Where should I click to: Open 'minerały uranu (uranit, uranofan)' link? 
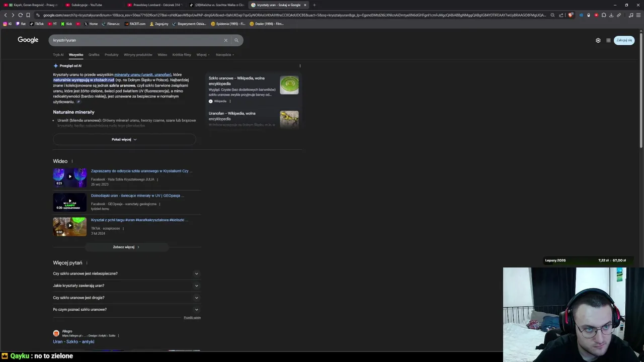[x=143, y=74]
